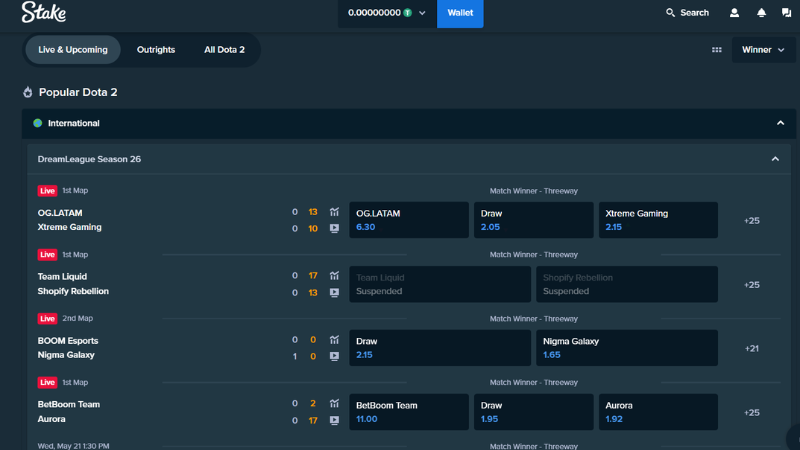Open live stream icon for Xtreme Gaming row
This screenshot has height=450, width=800.
(x=334, y=228)
